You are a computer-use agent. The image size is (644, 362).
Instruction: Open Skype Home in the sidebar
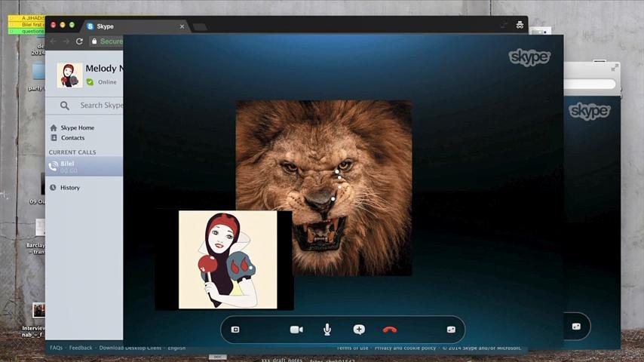(x=77, y=128)
